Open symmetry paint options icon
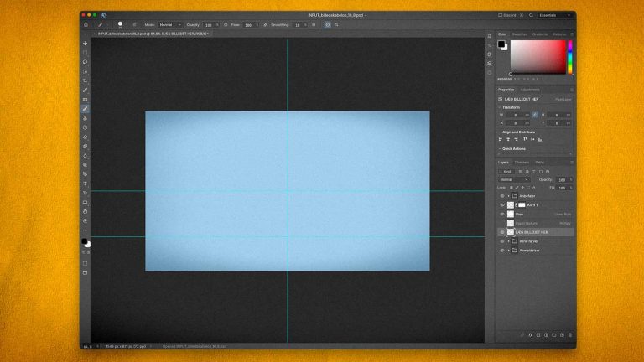The image size is (644, 362). pyautogui.click(x=337, y=25)
